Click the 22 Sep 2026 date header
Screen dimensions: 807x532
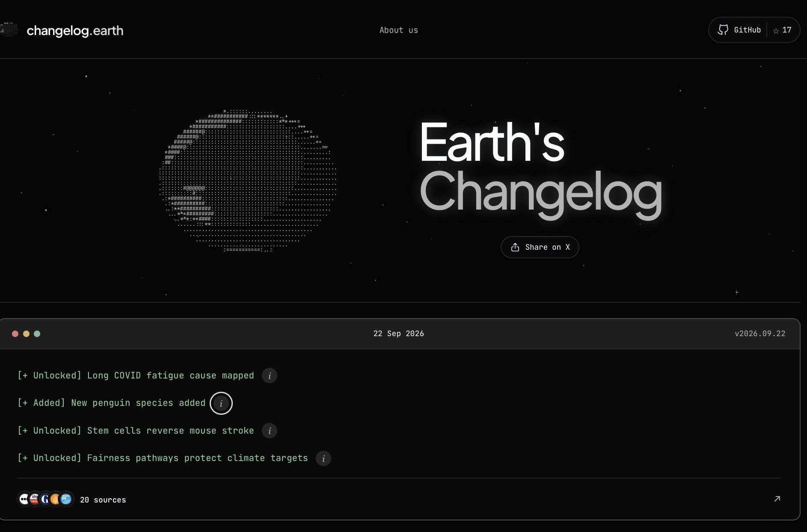coord(398,334)
